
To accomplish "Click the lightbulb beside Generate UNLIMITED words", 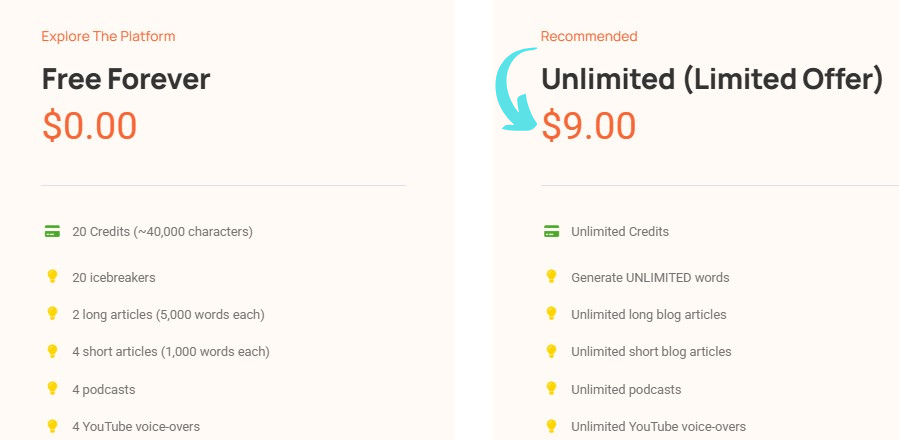I will tap(551, 277).
